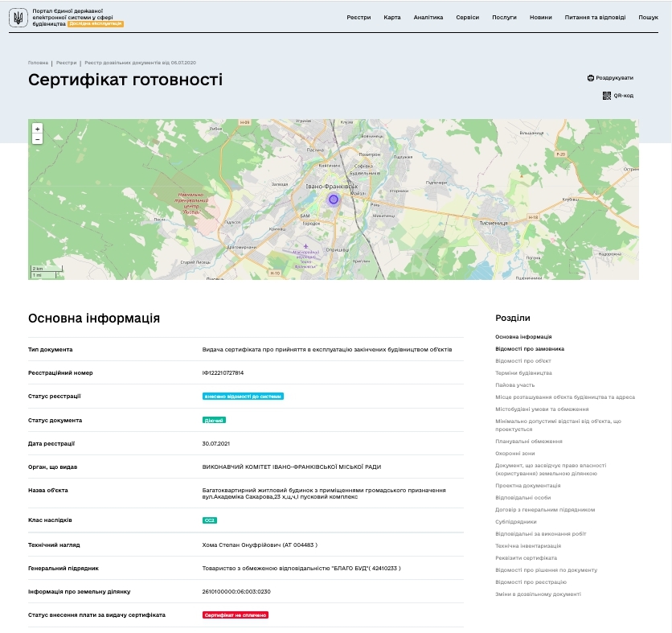Open Реєстр дозвільних документів breadcrumb
The width and height of the screenshot is (672, 633).
coord(140,62)
